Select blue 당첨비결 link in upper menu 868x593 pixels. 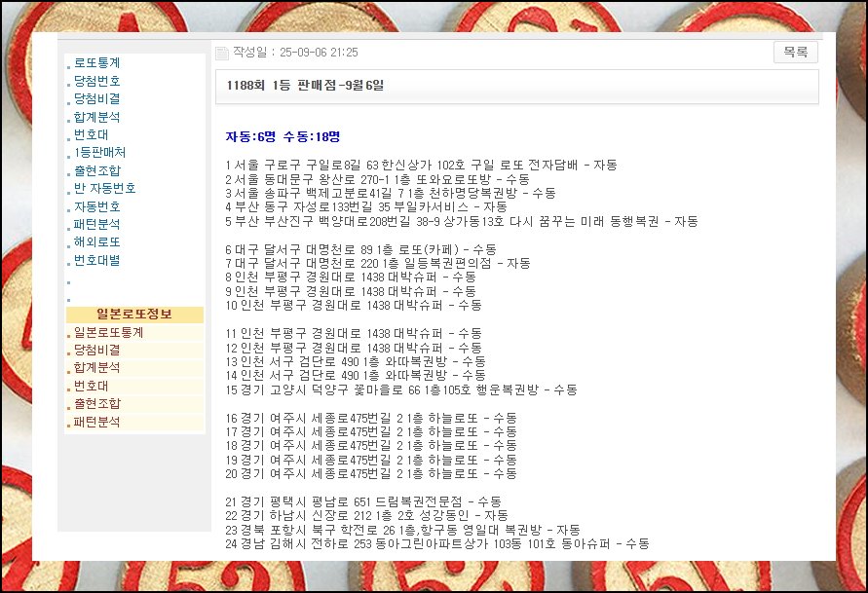pyautogui.click(x=96, y=98)
